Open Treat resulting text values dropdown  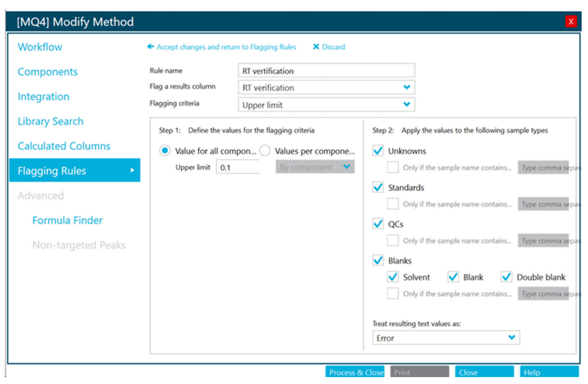click(x=511, y=338)
